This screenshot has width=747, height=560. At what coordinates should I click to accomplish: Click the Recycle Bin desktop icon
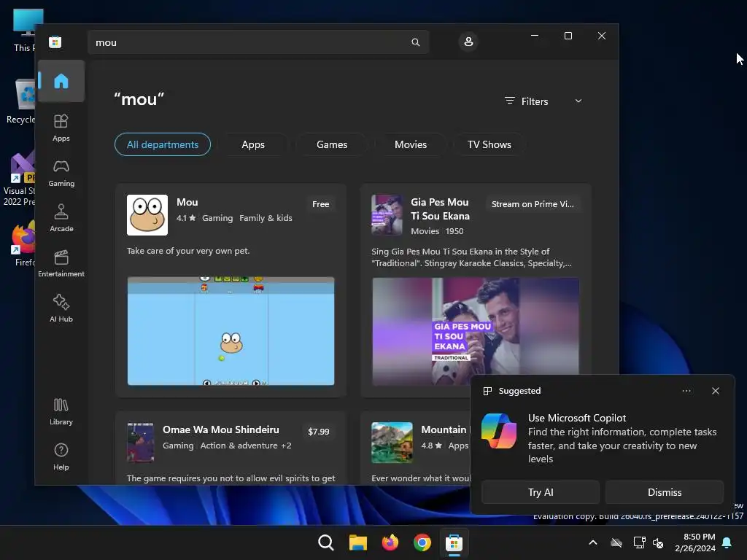click(22, 102)
